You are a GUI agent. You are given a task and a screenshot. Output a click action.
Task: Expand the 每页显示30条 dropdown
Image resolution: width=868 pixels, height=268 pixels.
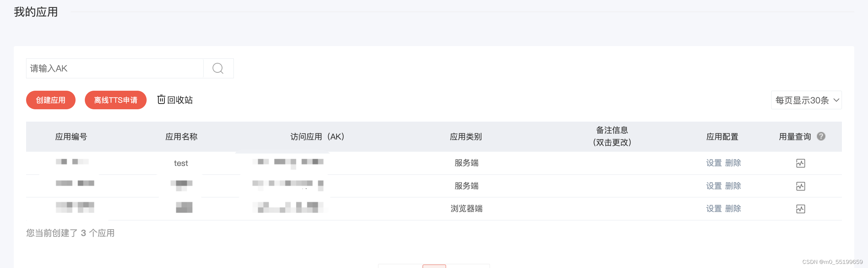[x=806, y=100]
